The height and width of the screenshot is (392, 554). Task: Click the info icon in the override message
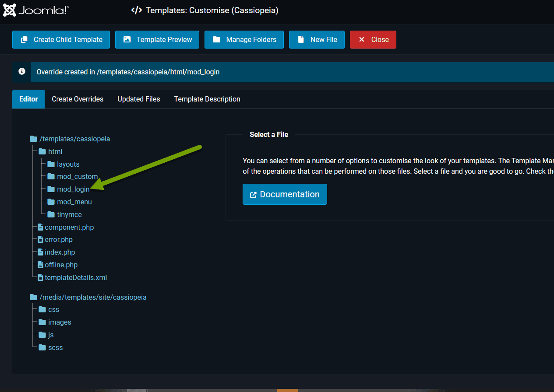(22, 72)
